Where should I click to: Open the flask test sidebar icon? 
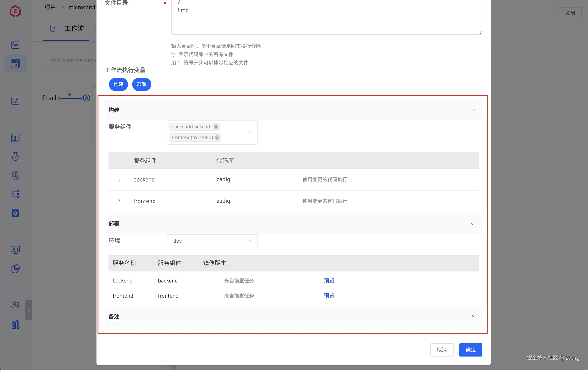click(x=15, y=156)
